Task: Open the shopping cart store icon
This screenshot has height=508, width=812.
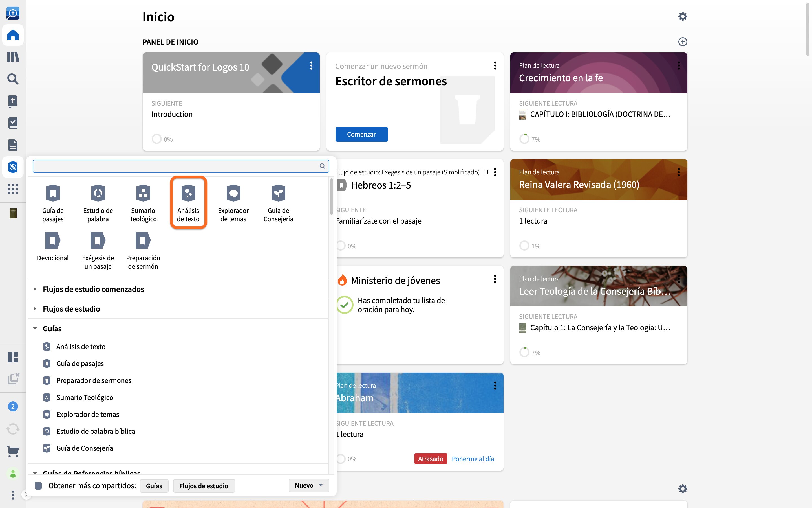Action: pyautogui.click(x=13, y=451)
